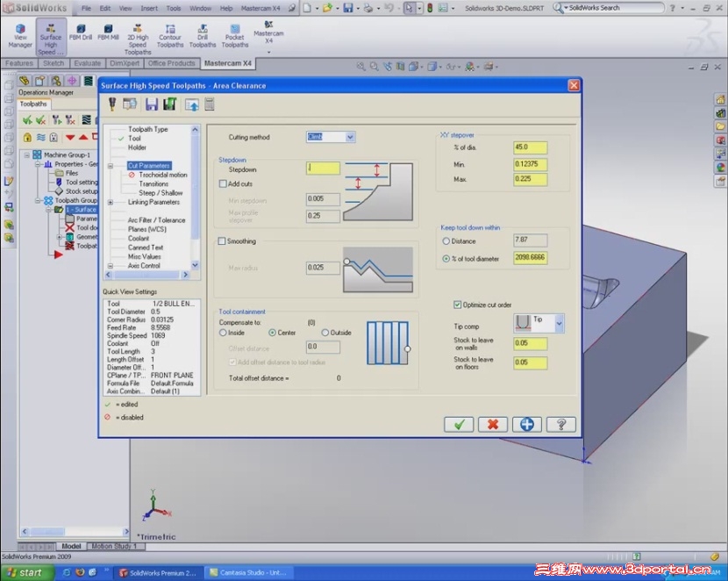The height and width of the screenshot is (581, 728).
Task: Switch to the Sketch tab
Action: coord(54,63)
